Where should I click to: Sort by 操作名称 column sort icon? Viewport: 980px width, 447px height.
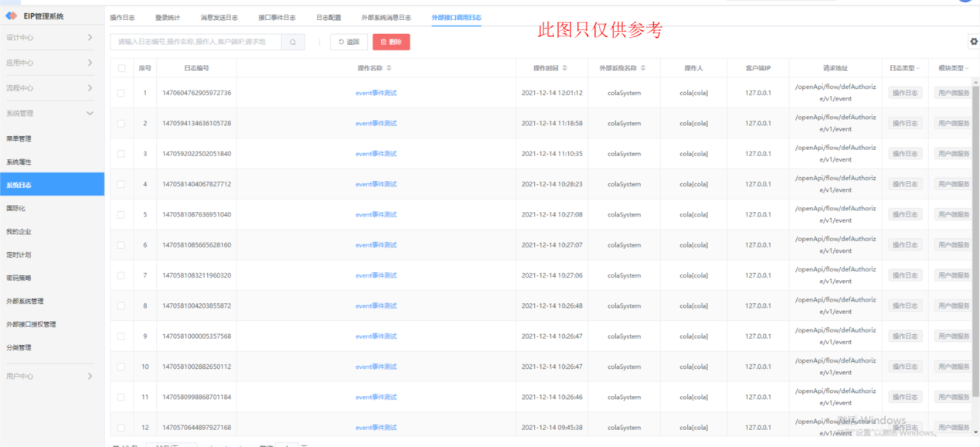[389, 68]
